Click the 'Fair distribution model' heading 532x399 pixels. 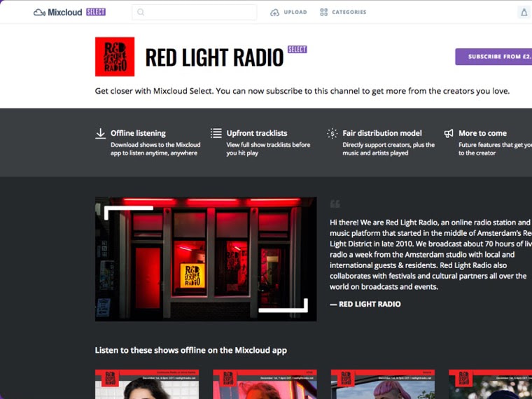click(382, 133)
